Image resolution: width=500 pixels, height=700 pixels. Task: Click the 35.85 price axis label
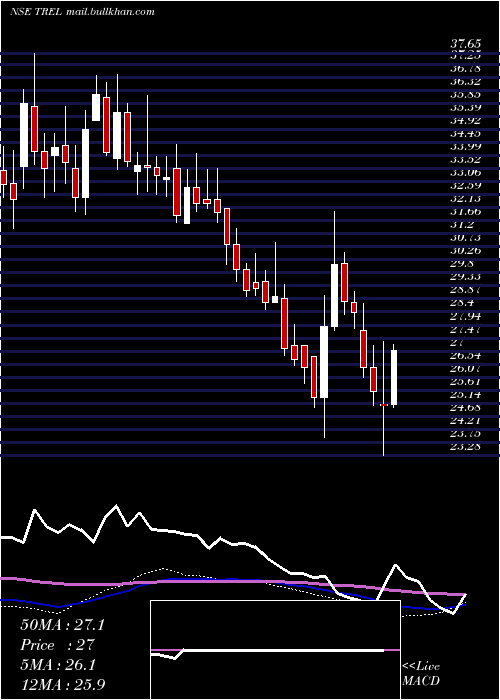(x=465, y=94)
